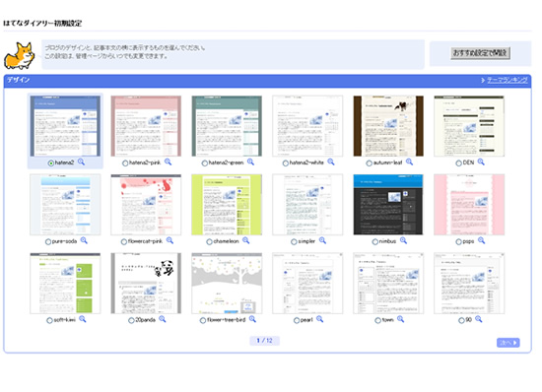Click the hatena2 blue theme thumbnail
Image resolution: width=542 pixels, height=392 pixels.
[x=65, y=126]
